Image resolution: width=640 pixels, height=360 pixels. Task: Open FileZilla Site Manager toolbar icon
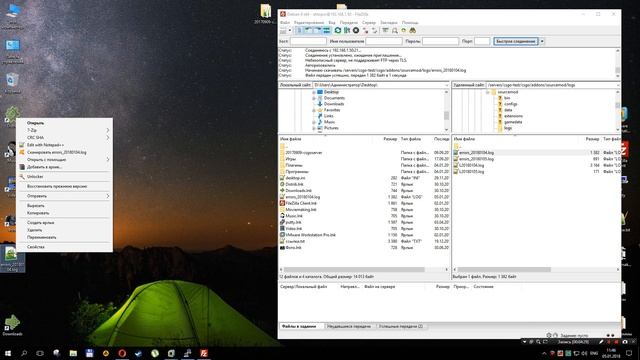click(x=283, y=31)
